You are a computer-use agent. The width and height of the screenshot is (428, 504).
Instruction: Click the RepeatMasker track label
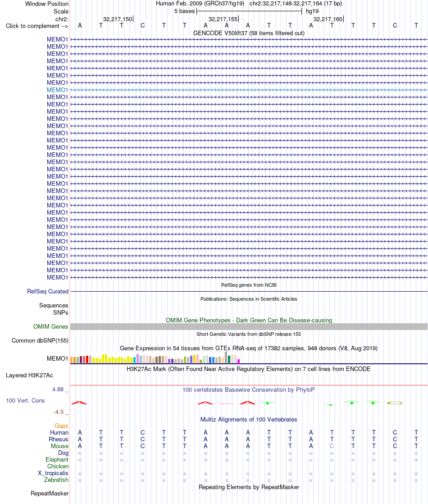50,493
